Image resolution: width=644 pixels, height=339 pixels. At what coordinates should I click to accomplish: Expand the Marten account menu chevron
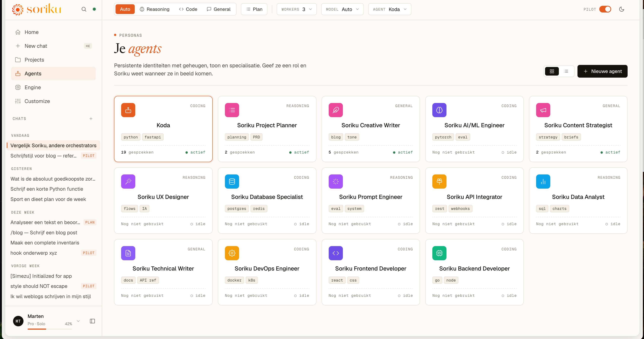78,321
